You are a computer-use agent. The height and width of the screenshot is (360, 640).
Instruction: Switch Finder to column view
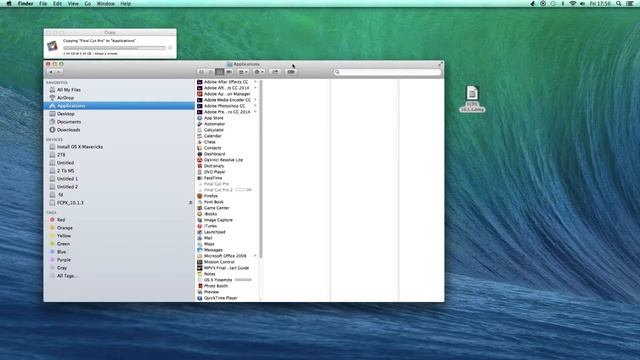(220, 72)
